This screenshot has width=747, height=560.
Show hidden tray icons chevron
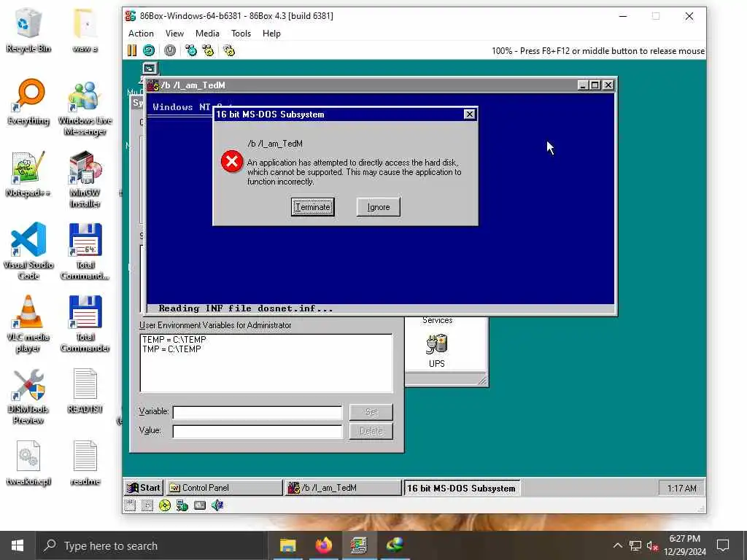pyautogui.click(x=617, y=545)
